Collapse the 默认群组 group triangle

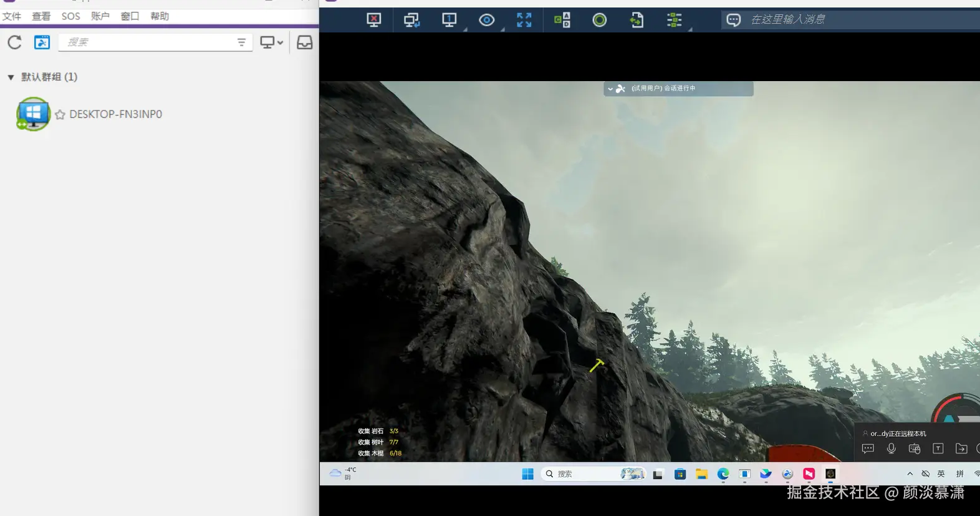click(x=11, y=77)
